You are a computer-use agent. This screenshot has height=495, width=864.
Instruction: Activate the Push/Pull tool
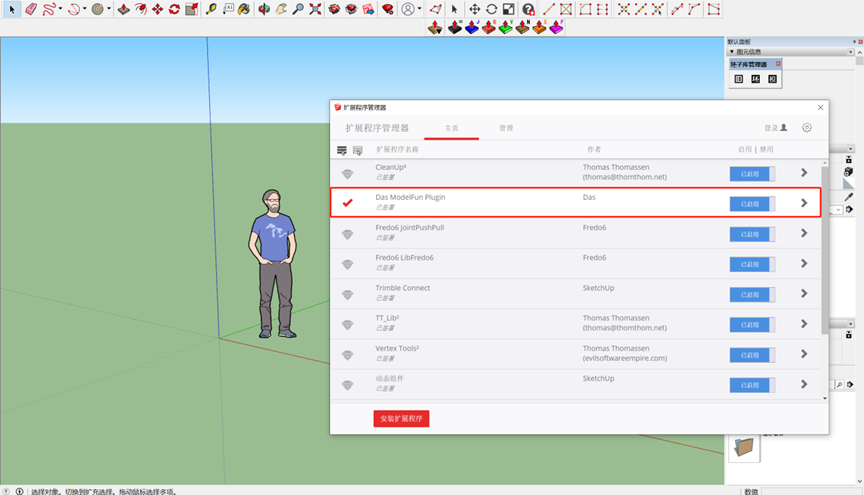pos(123,9)
